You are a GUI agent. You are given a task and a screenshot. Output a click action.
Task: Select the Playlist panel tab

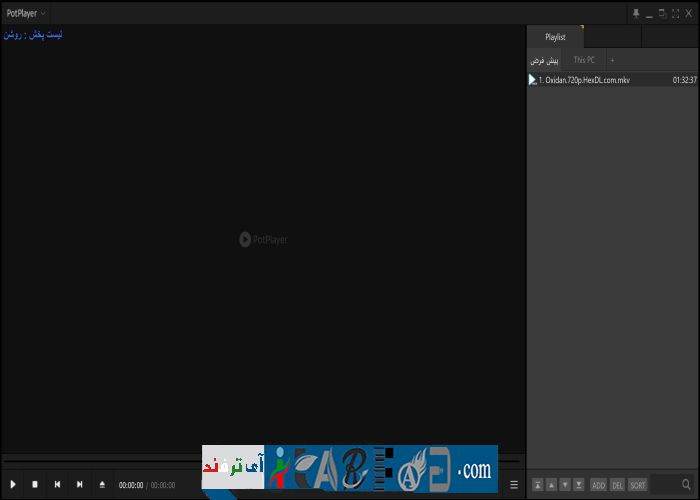[555, 37]
